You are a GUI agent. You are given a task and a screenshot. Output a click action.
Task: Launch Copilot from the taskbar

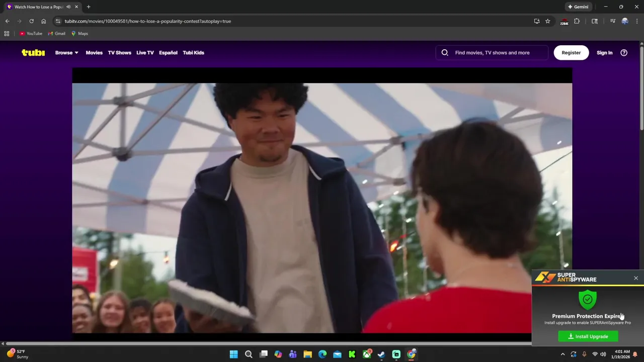pyautogui.click(x=278, y=354)
